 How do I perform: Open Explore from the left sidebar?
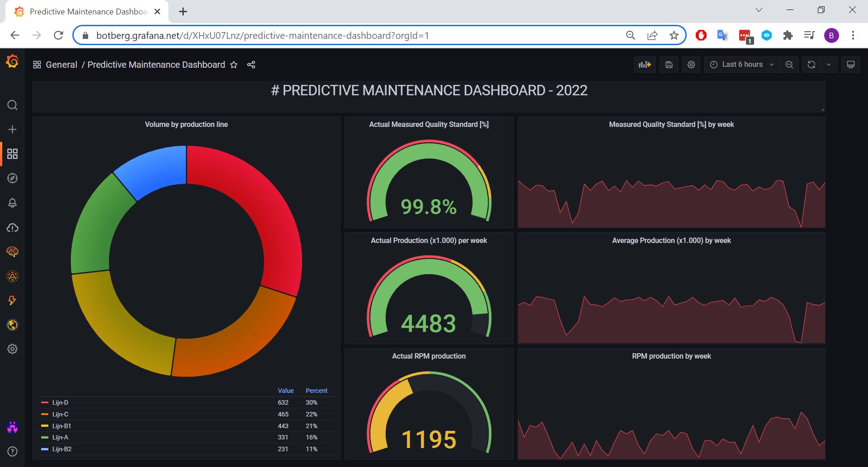click(x=12, y=178)
